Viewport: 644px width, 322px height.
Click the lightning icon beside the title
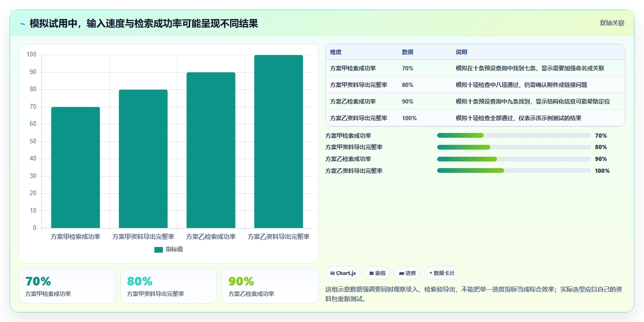22,24
